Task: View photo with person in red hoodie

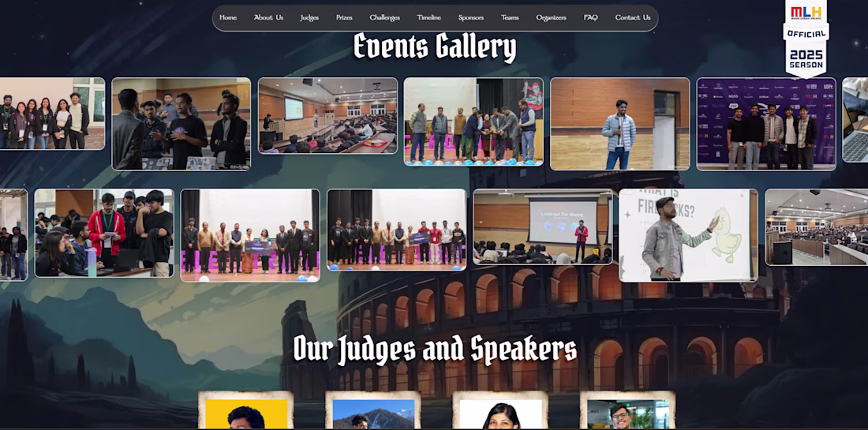Action: (104, 233)
